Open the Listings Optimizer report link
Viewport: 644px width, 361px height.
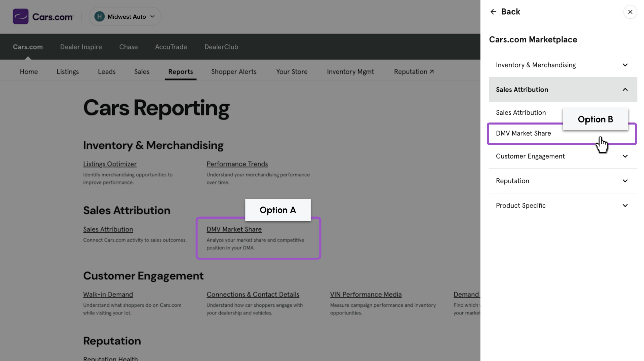[110, 164]
